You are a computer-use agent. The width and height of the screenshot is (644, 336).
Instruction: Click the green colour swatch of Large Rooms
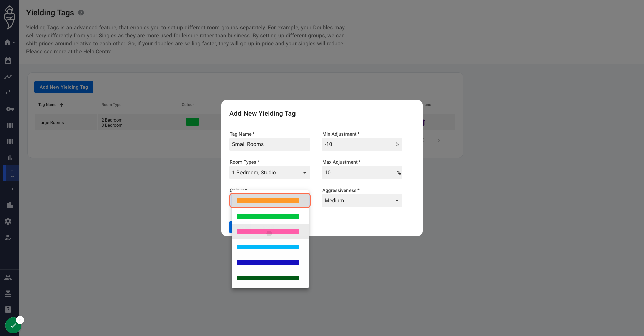tap(193, 122)
